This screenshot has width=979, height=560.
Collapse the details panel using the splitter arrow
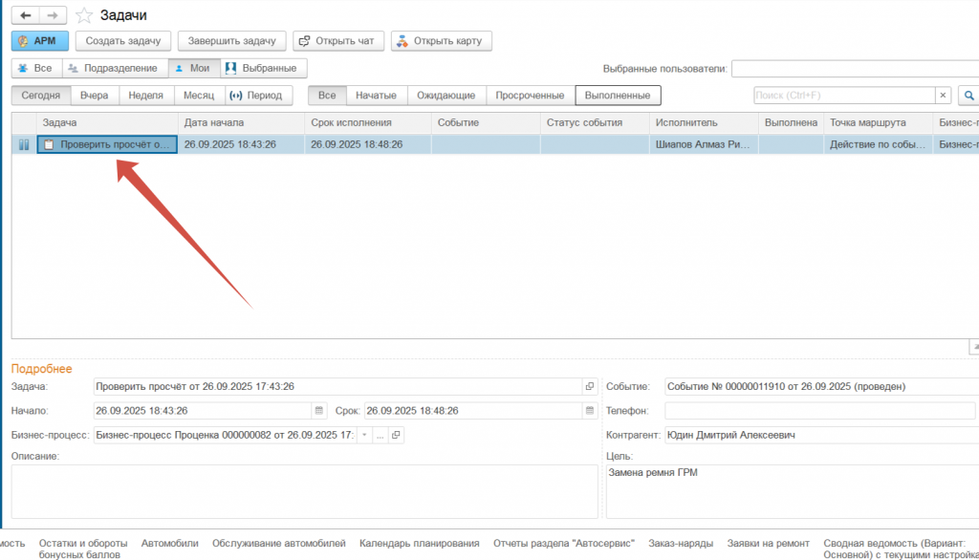coord(973,346)
